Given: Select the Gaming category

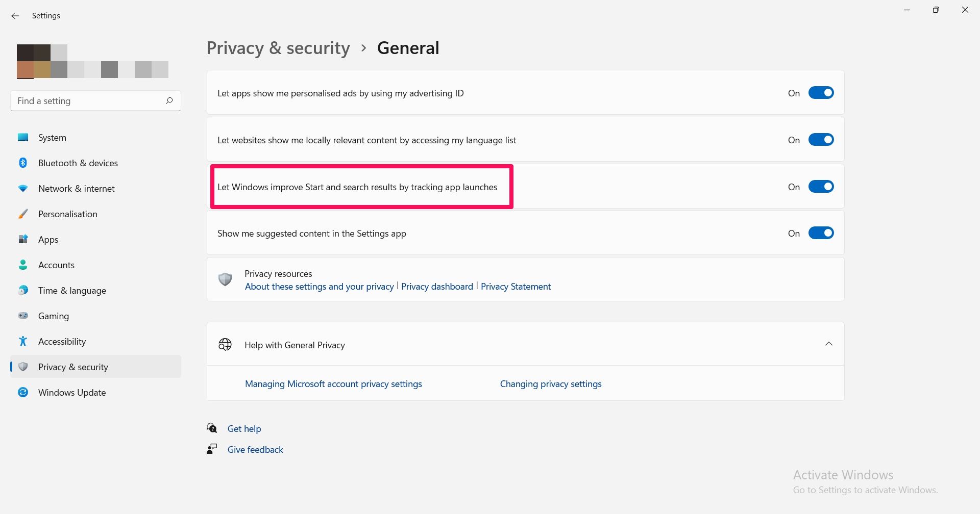Looking at the screenshot, I should (x=95, y=316).
